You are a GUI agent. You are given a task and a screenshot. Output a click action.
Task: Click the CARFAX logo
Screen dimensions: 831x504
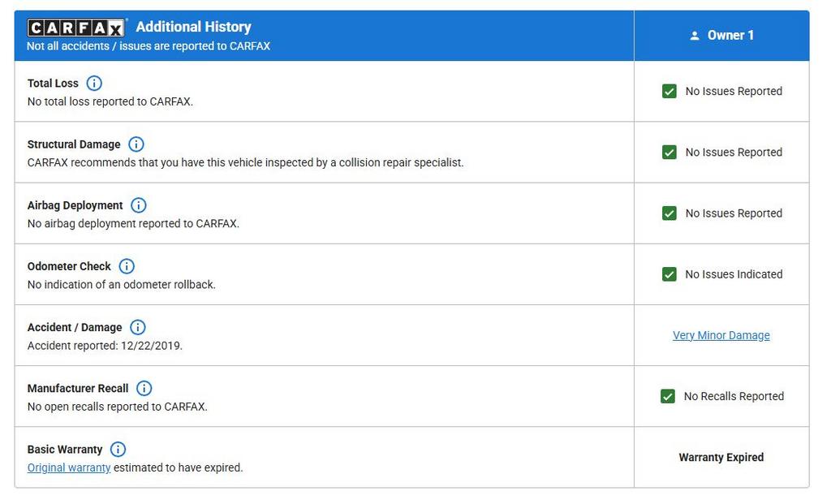pos(76,28)
